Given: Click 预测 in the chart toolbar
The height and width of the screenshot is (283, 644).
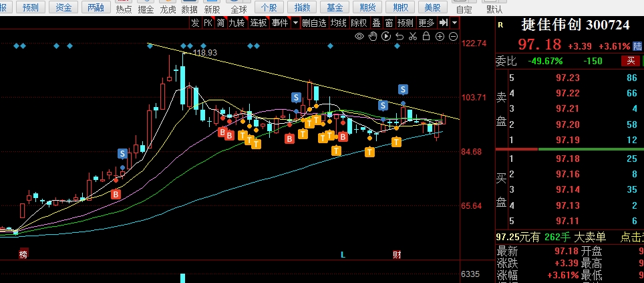Looking at the screenshot, I should tap(406, 23).
